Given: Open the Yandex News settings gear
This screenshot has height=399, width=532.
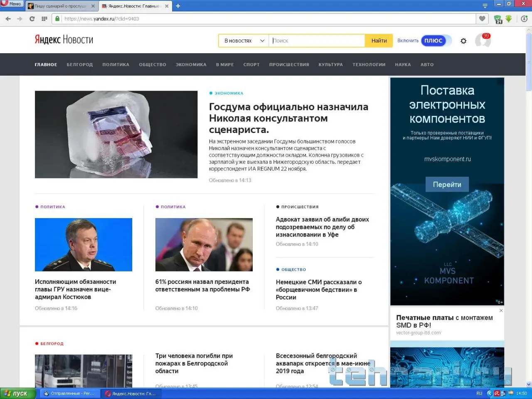Looking at the screenshot, I should (x=463, y=41).
